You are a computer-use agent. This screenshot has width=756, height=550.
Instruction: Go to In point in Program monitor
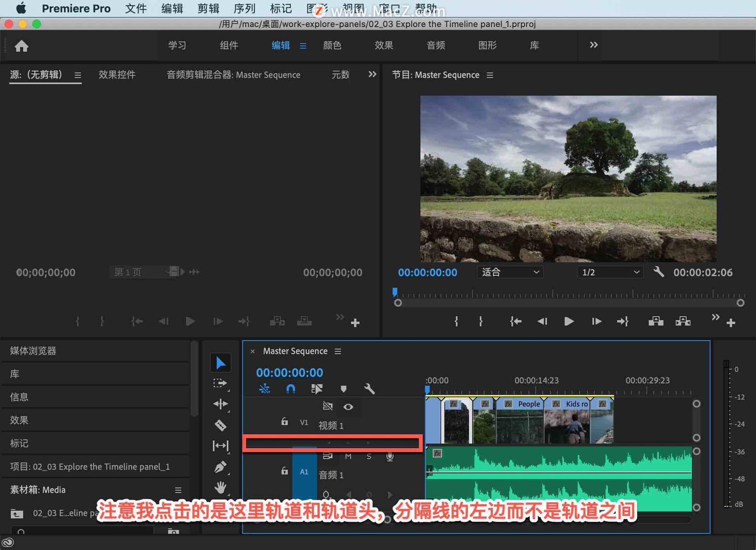click(515, 321)
